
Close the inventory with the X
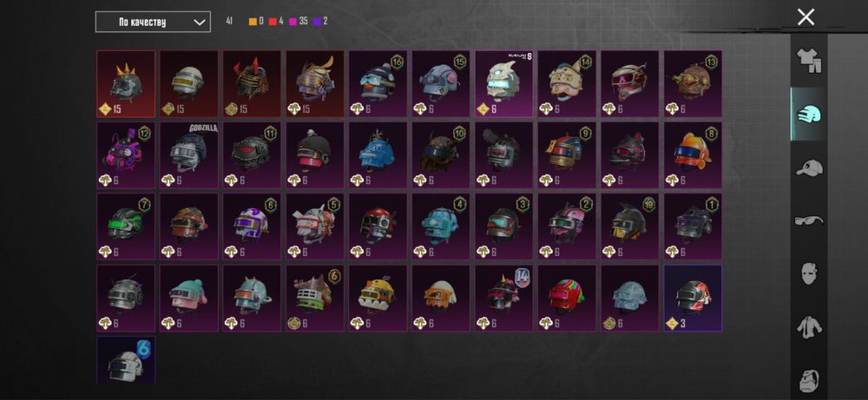click(806, 17)
